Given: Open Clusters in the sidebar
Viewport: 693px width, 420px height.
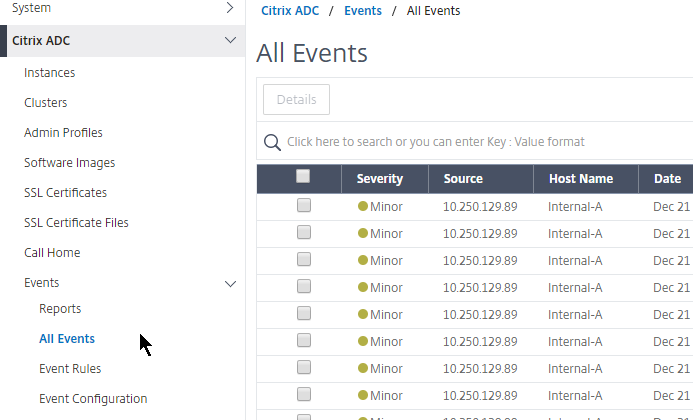Looking at the screenshot, I should [x=46, y=103].
